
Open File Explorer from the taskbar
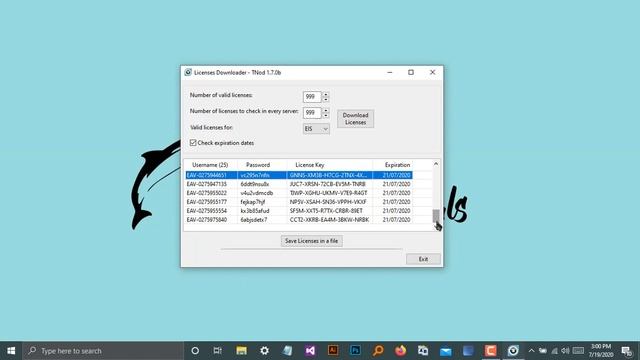241,351
